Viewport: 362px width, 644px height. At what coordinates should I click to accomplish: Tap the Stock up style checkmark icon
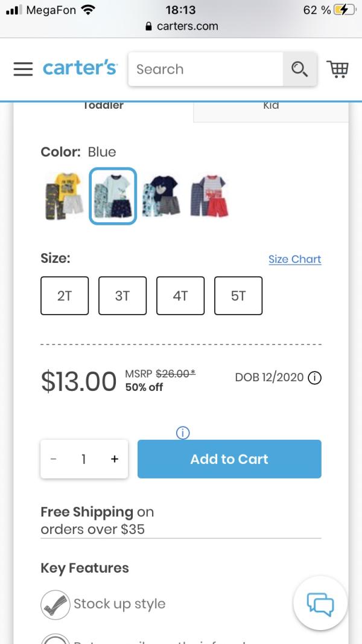click(x=55, y=604)
